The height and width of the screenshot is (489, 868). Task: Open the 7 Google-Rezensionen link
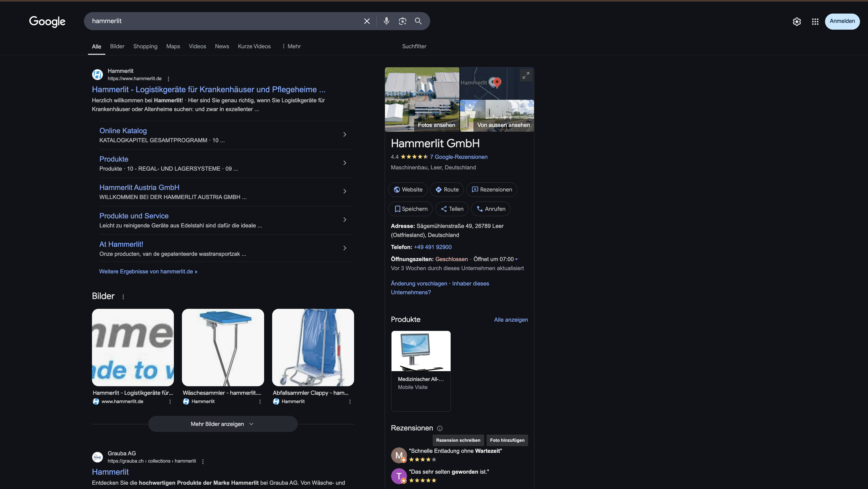click(x=459, y=157)
